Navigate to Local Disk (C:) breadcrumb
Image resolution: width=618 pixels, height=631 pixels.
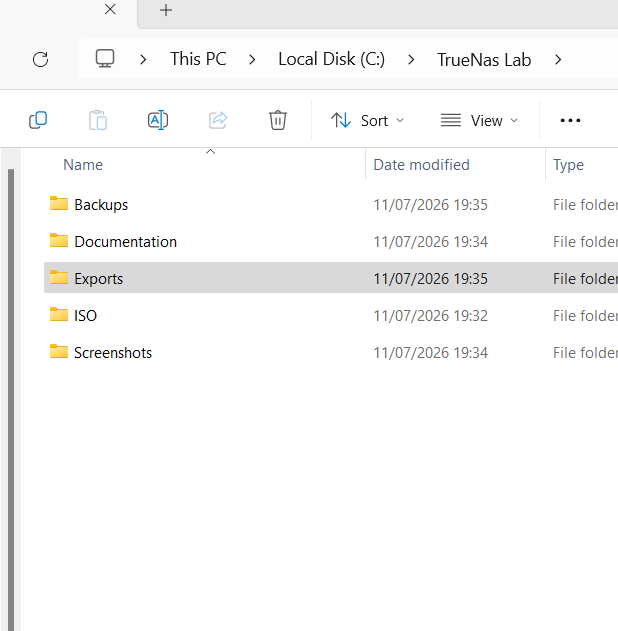pos(332,59)
